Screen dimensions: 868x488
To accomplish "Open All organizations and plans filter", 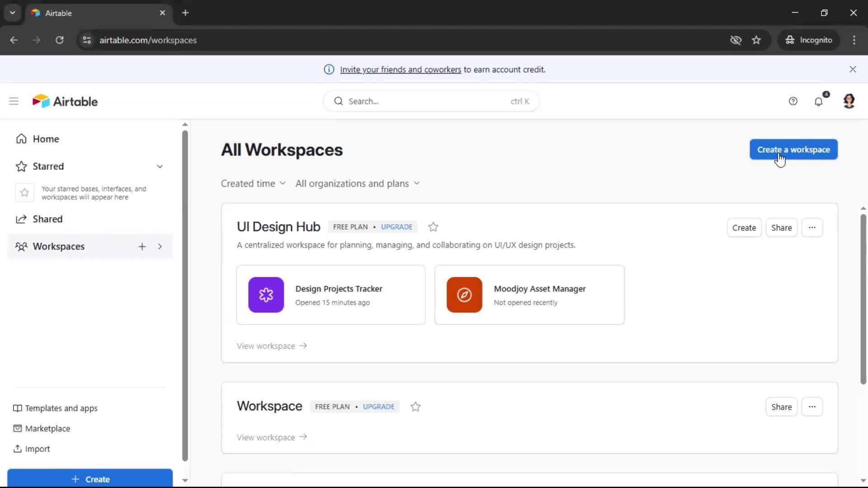I will pos(358,183).
